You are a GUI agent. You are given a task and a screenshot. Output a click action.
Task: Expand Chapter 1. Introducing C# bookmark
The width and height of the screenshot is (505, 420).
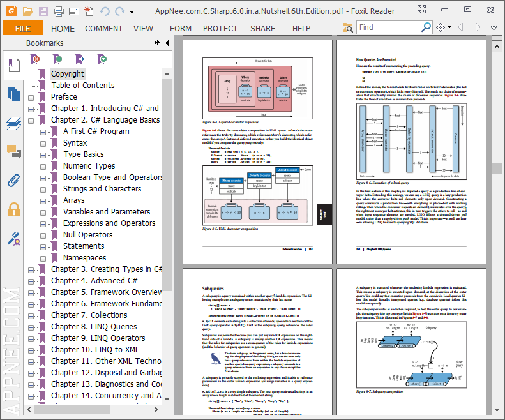(31, 109)
